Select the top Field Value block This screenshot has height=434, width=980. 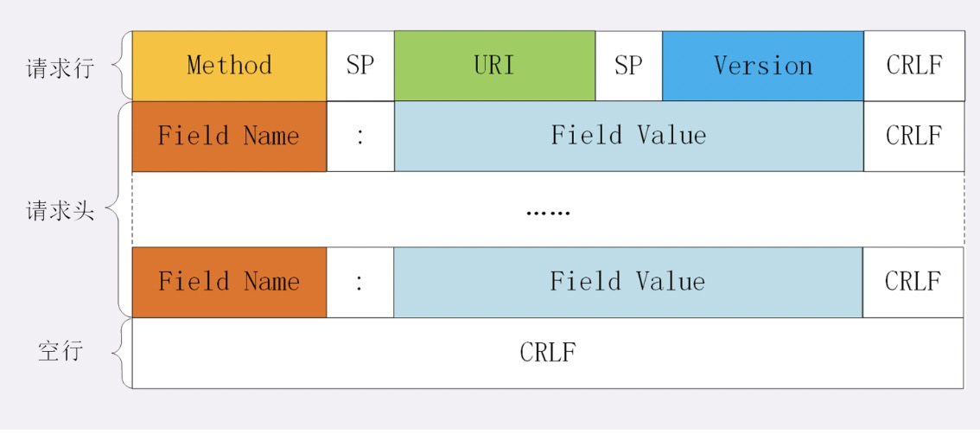pos(628,136)
